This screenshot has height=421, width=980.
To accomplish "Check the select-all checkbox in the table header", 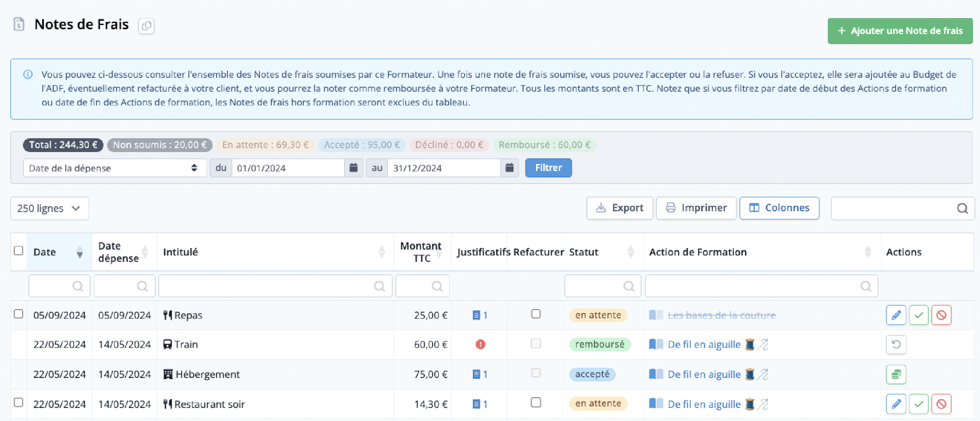I will point(19,251).
